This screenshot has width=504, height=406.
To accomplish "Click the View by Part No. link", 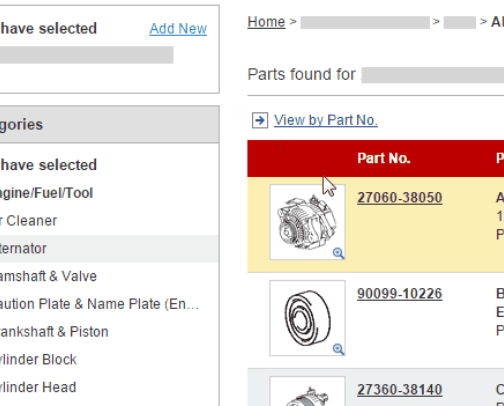I will coord(326,120).
